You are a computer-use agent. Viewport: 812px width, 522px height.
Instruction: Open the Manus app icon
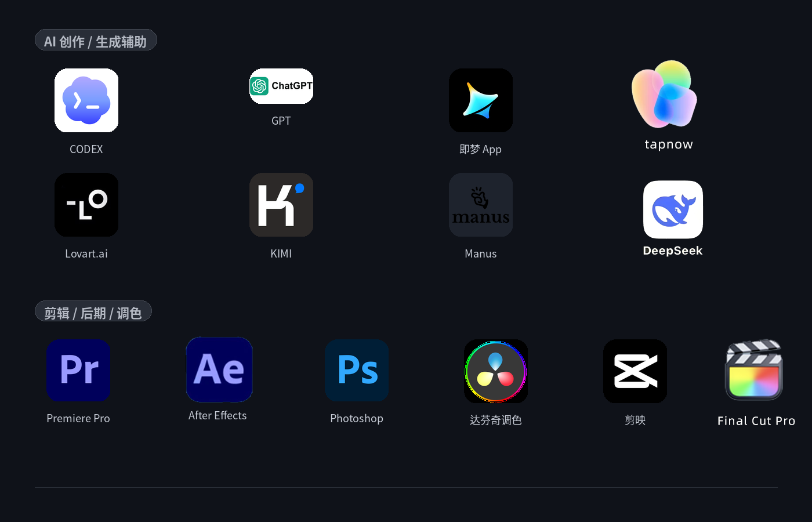point(481,205)
